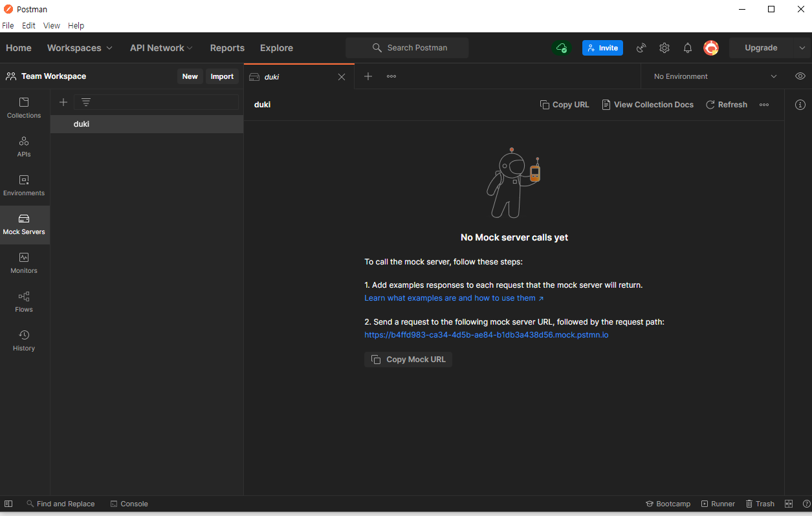The image size is (812, 516).
Task: Click the Search Postman field
Action: [x=407, y=48]
